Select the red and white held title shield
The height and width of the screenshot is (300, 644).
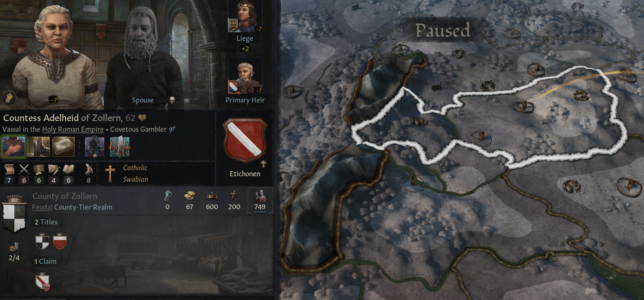click(60, 242)
